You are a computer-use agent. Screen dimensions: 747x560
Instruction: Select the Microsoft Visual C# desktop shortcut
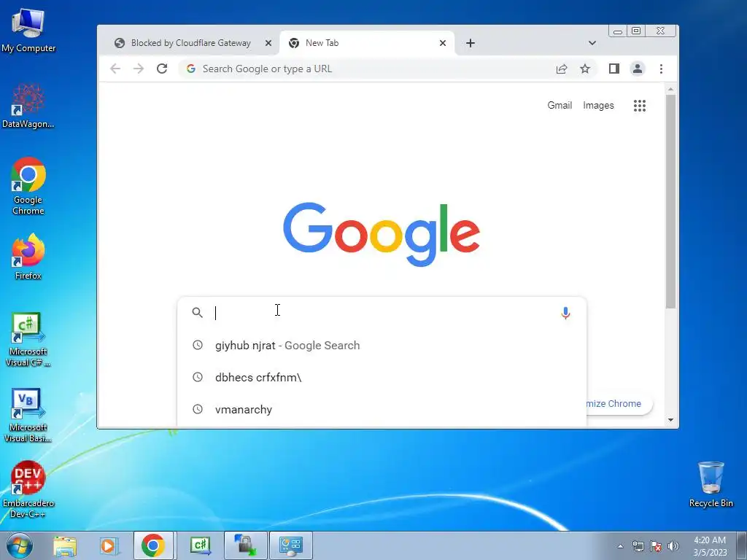tap(28, 340)
